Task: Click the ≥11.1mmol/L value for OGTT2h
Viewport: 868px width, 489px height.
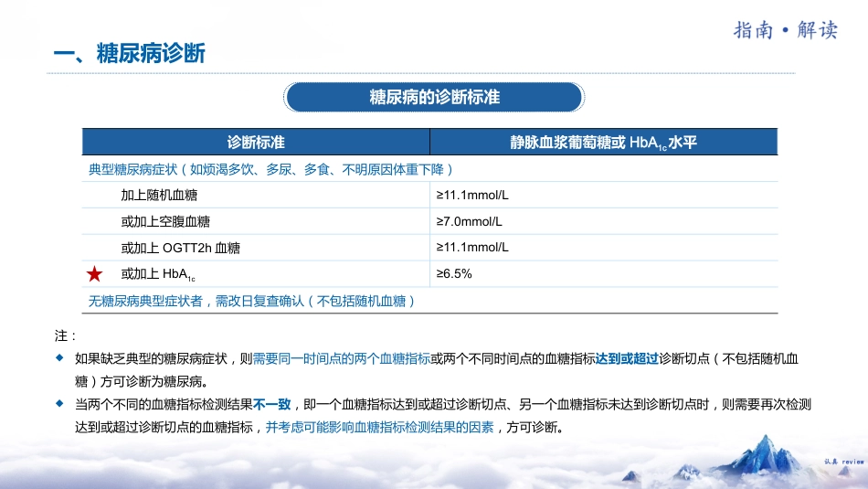Action: [472, 248]
